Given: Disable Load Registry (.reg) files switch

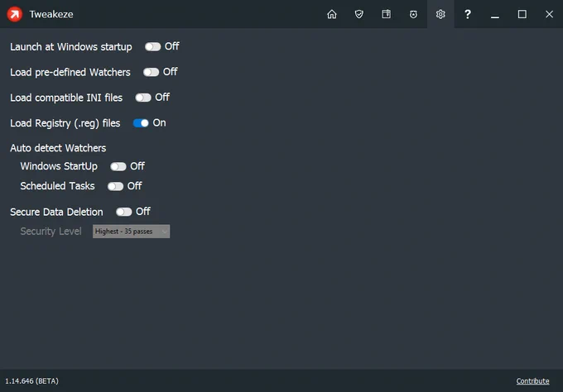Looking at the screenshot, I should click(x=141, y=123).
